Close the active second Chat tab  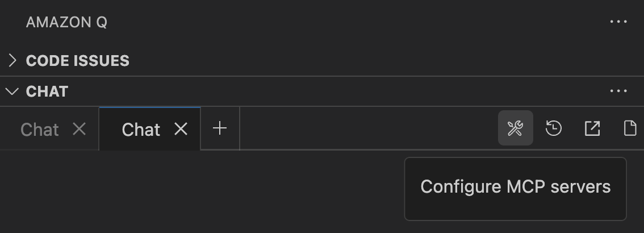click(x=181, y=130)
